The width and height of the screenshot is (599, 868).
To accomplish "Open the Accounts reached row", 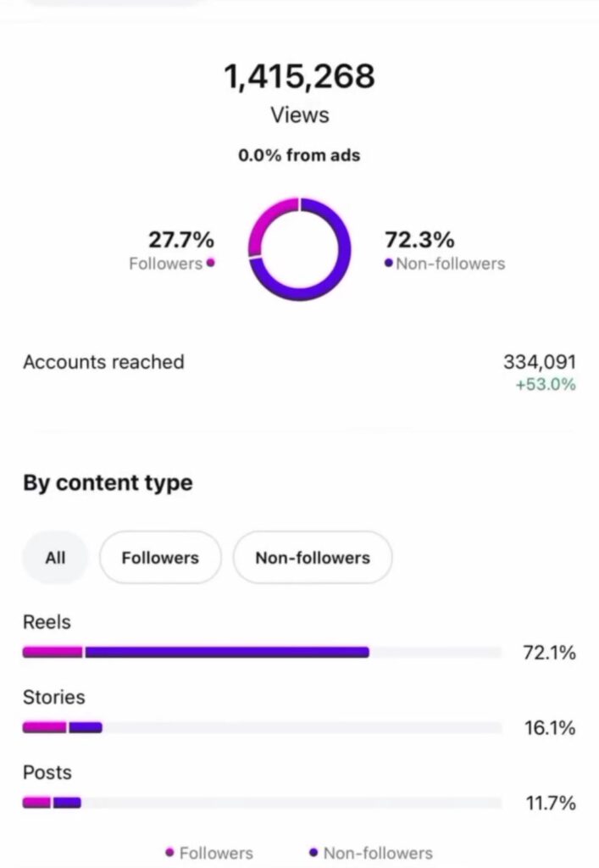I will 103,362.
